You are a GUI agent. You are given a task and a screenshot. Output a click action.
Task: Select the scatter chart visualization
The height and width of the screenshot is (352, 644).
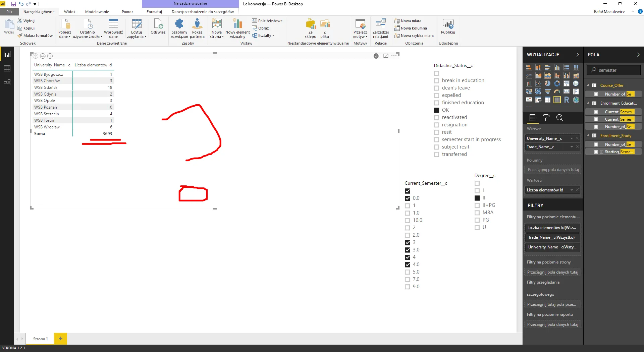pos(538,84)
